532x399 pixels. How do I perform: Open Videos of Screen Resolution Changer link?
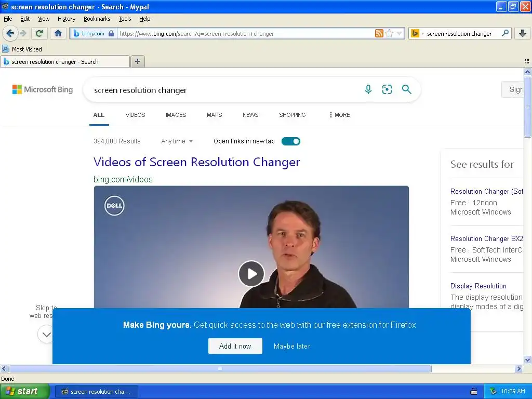tap(197, 162)
